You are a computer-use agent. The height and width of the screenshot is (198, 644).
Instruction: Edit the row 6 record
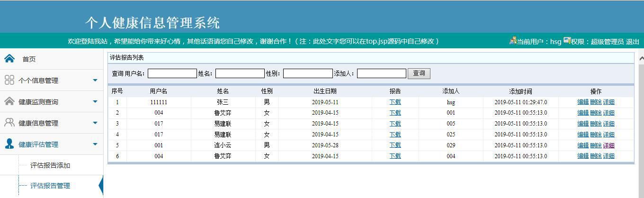pyautogui.click(x=583, y=156)
